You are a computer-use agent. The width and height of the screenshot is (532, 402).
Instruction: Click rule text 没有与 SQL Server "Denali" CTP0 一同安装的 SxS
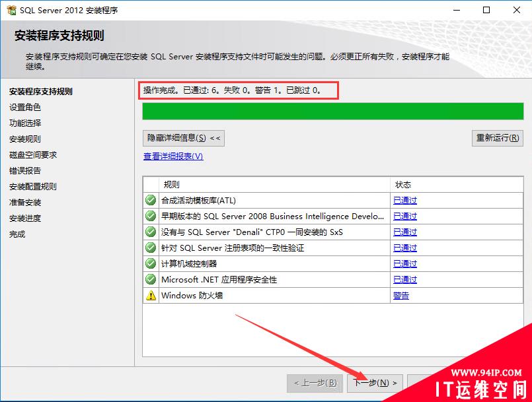tap(252, 232)
